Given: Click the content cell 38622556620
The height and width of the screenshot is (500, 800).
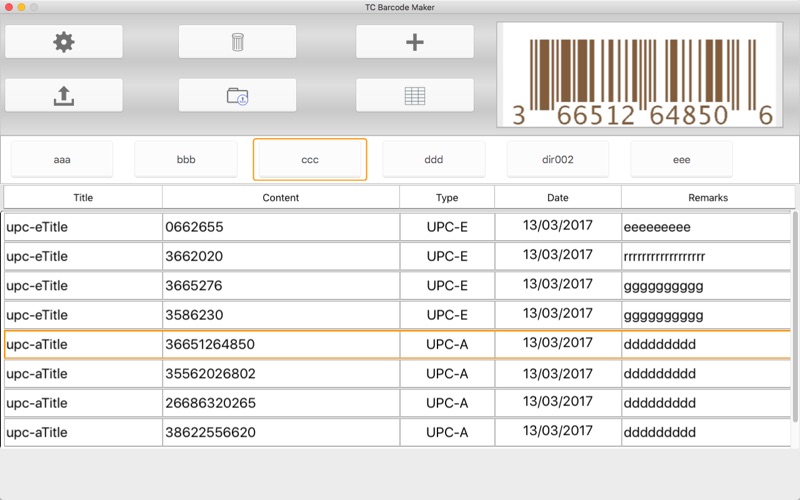Looking at the screenshot, I should click(281, 433).
